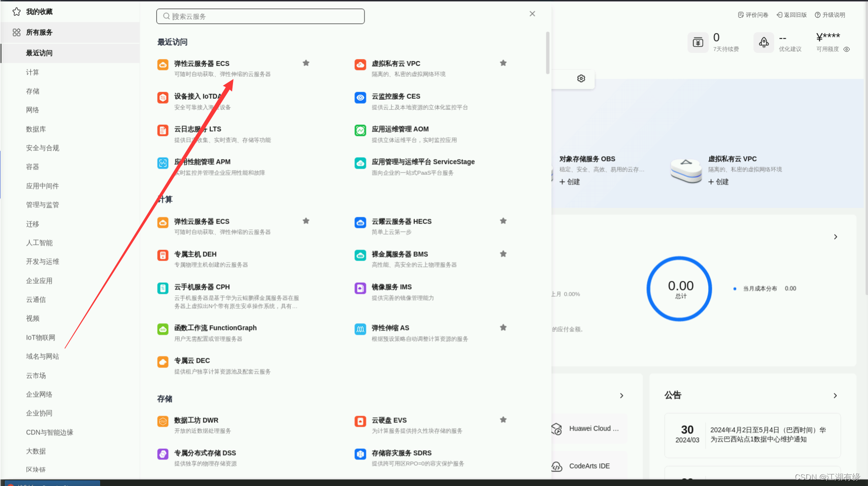Select the 最近访问 category

(x=70, y=53)
